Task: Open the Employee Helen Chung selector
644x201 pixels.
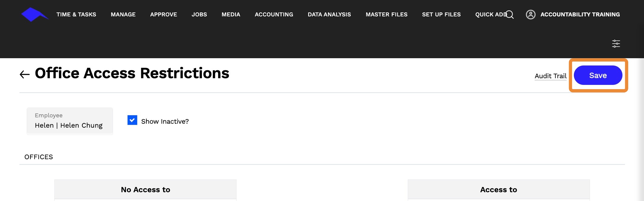Action: (x=70, y=121)
